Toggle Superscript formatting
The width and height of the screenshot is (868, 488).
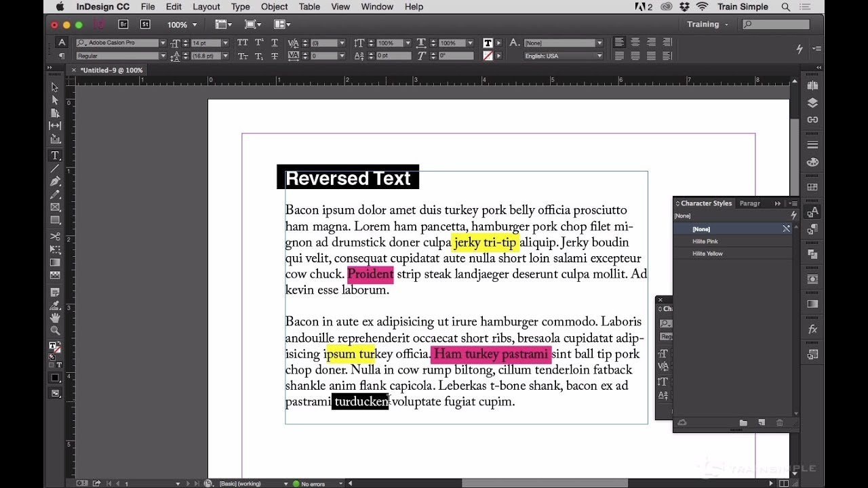tap(259, 43)
